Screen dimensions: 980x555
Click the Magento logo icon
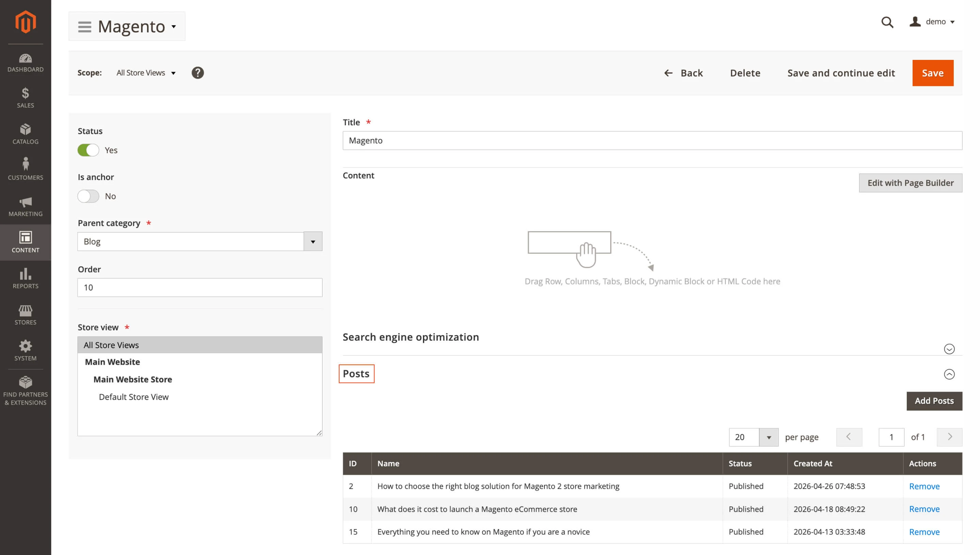26,22
